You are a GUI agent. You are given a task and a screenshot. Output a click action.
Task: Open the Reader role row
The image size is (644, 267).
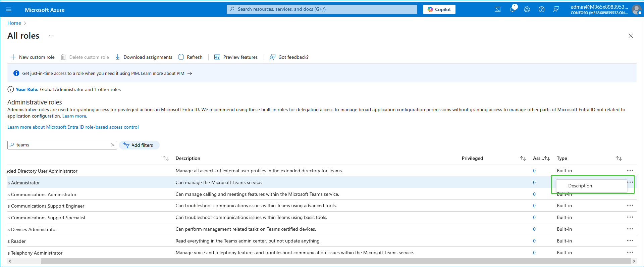pos(16,241)
